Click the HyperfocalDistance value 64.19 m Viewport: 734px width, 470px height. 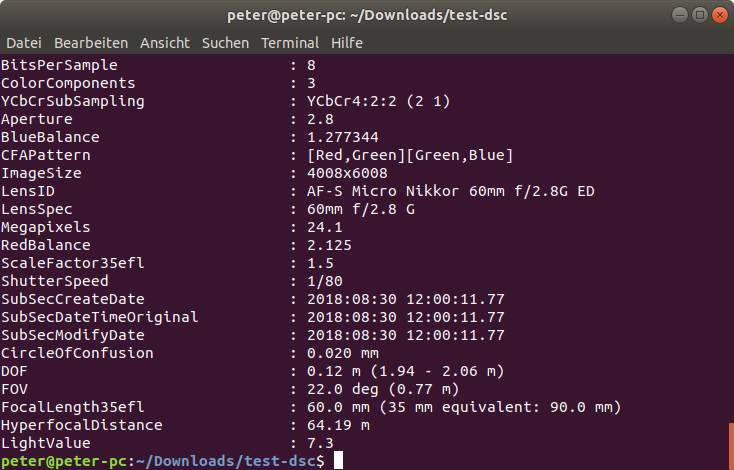tap(338, 425)
